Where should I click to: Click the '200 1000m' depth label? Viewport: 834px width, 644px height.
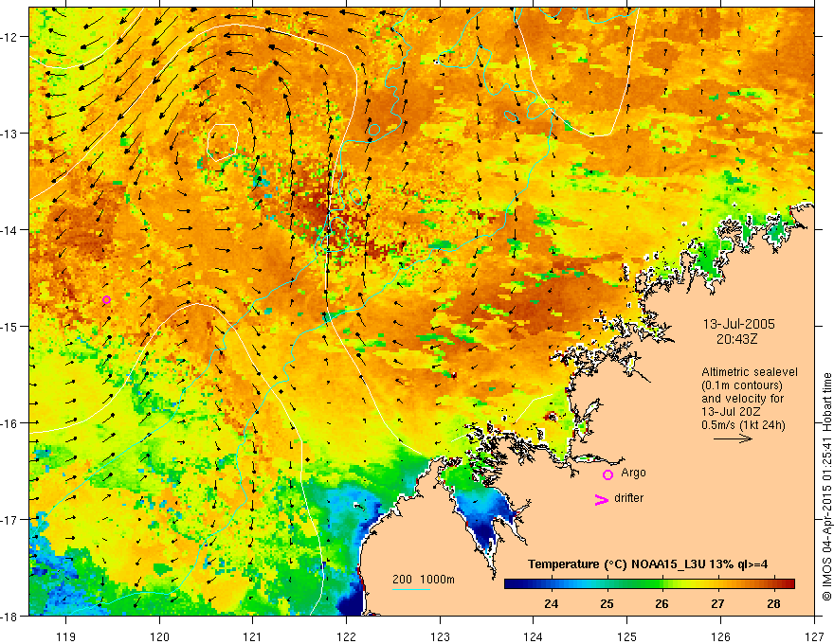424,580
